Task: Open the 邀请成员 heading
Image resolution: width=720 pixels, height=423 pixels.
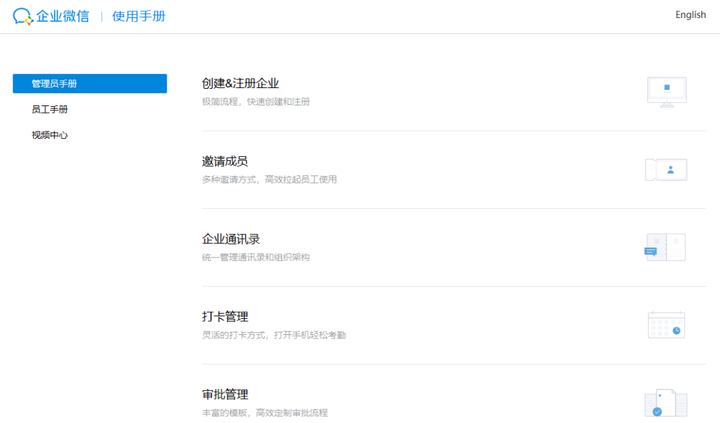Action: [225, 161]
